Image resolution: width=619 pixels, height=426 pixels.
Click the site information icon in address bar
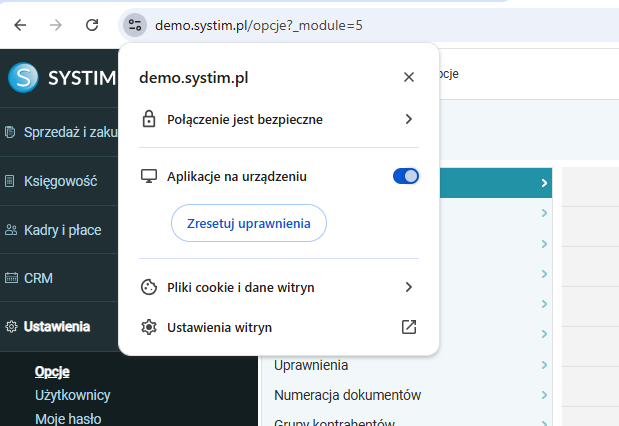pyautogui.click(x=135, y=24)
